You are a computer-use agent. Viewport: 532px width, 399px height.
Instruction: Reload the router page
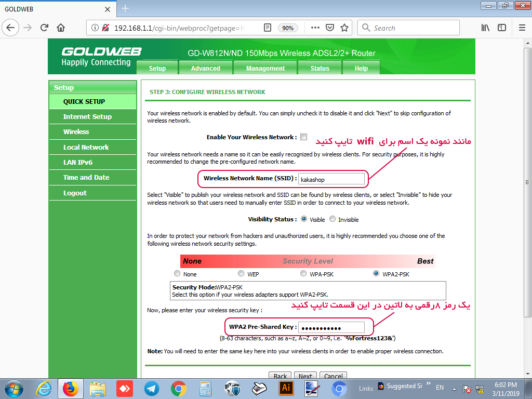click(x=44, y=28)
